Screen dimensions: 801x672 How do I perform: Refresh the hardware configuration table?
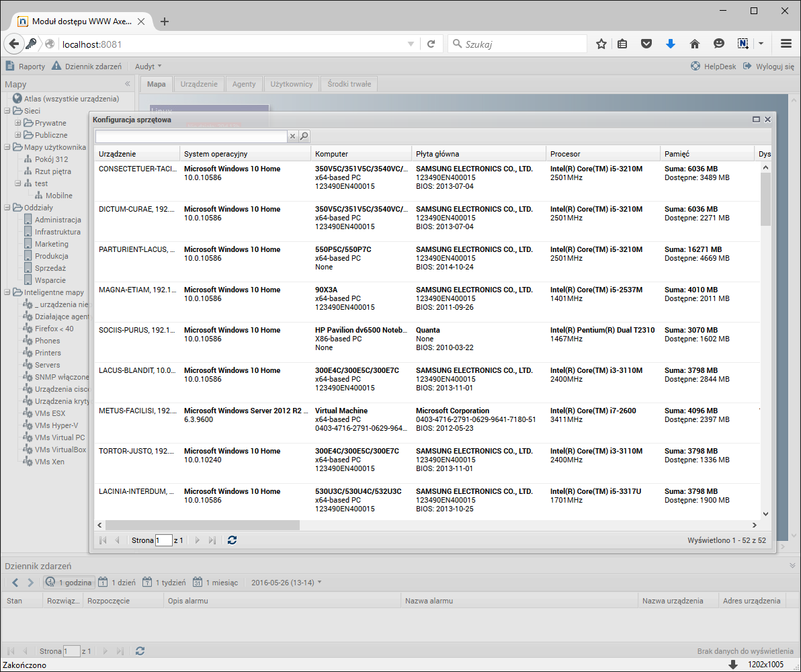[x=232, y=540]
